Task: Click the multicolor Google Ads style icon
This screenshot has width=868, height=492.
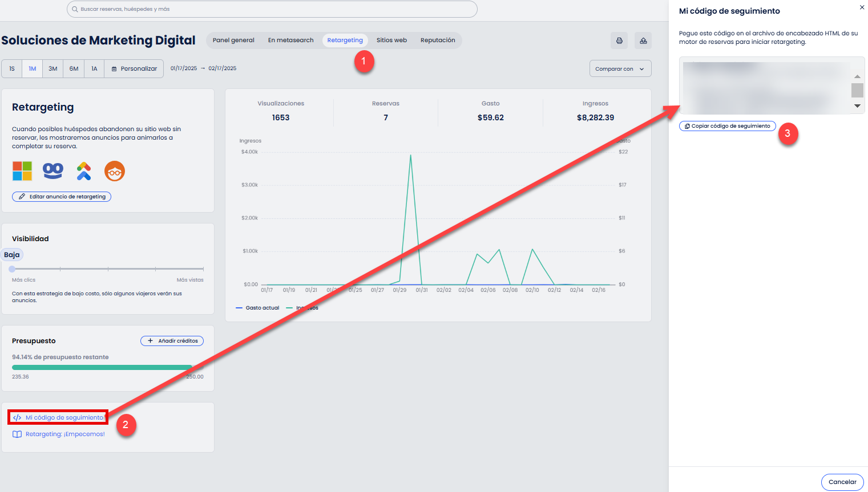Action: (84, 171)
